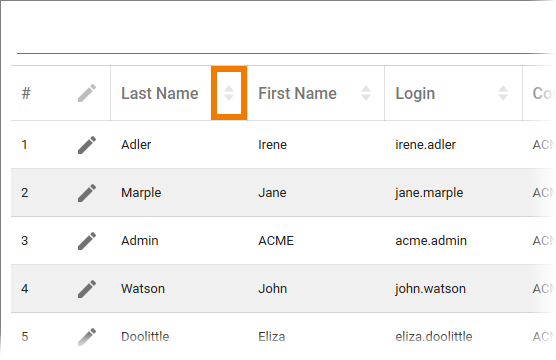Click the Watson last name cell
Viewport: 556px width, 360px height.
[x=143, y=289]
